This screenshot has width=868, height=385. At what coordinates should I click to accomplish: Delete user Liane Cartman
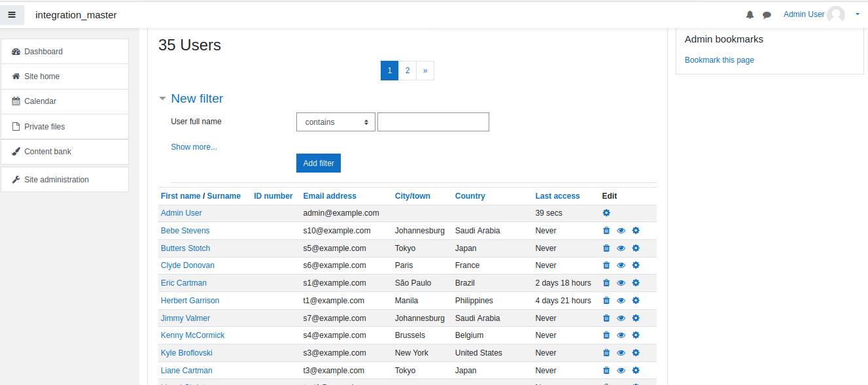[606, 371]
